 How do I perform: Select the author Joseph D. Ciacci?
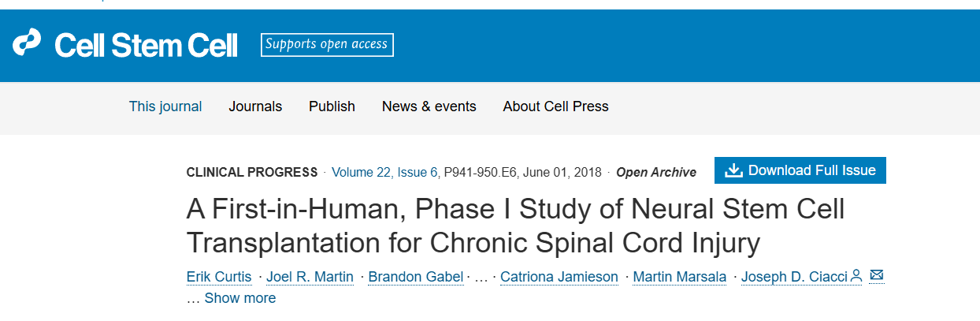(x=794, y=277)
